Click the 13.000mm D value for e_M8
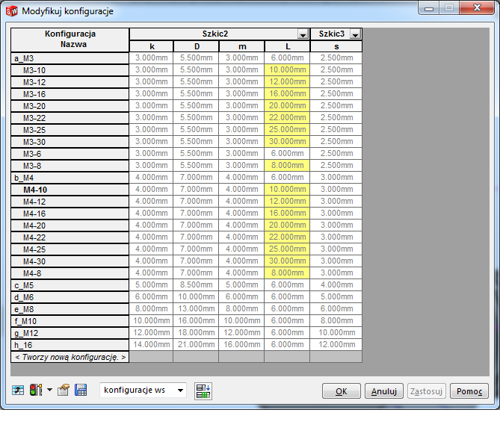The image size is (500, 448). [196, 309]
